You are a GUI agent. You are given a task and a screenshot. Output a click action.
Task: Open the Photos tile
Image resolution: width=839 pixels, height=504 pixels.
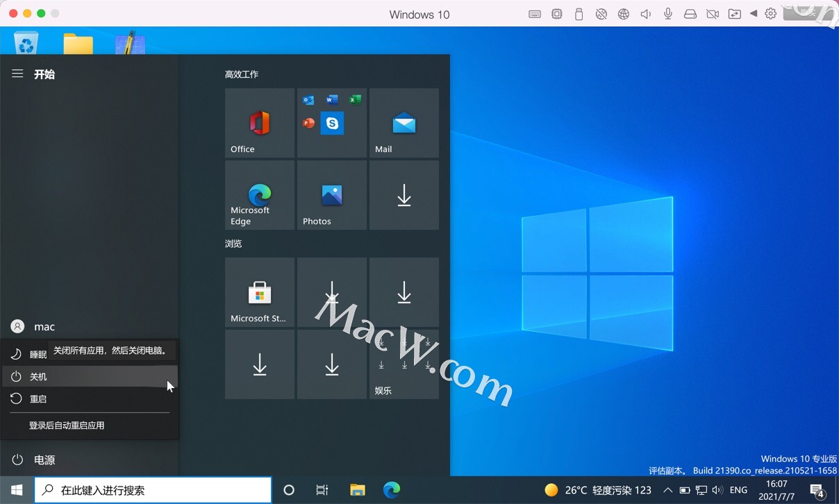coord(332,195)
